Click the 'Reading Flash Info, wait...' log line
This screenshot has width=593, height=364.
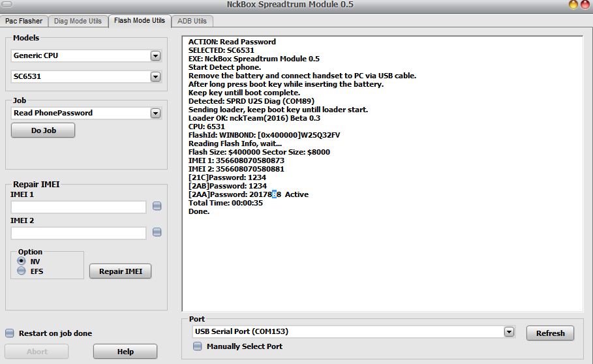[236, 144]
